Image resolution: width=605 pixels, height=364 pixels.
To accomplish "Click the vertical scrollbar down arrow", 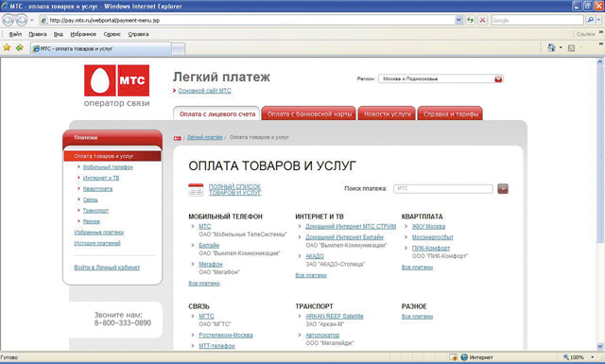I will click(x=600, y=347).
